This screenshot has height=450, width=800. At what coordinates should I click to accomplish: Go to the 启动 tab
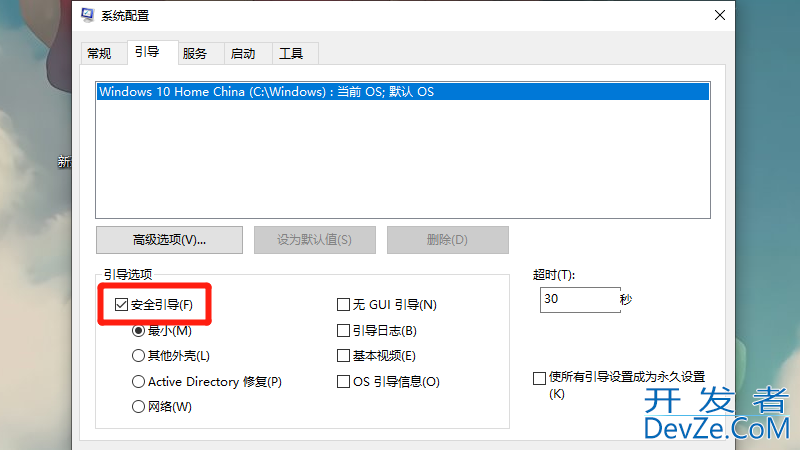click(x=248, y=54)
